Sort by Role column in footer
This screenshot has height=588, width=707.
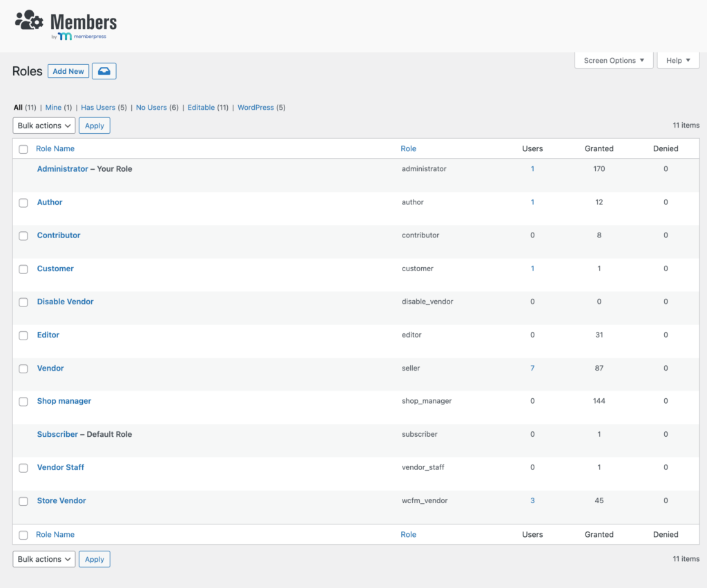409,534
